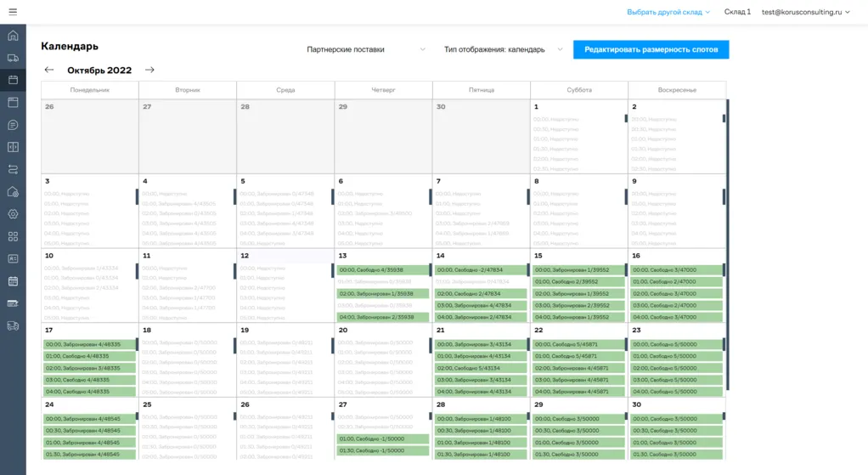This screenshot has height=475, width=868.
Task: Select the active calendar icon in sidebar
Action: (x=13, y=80)
